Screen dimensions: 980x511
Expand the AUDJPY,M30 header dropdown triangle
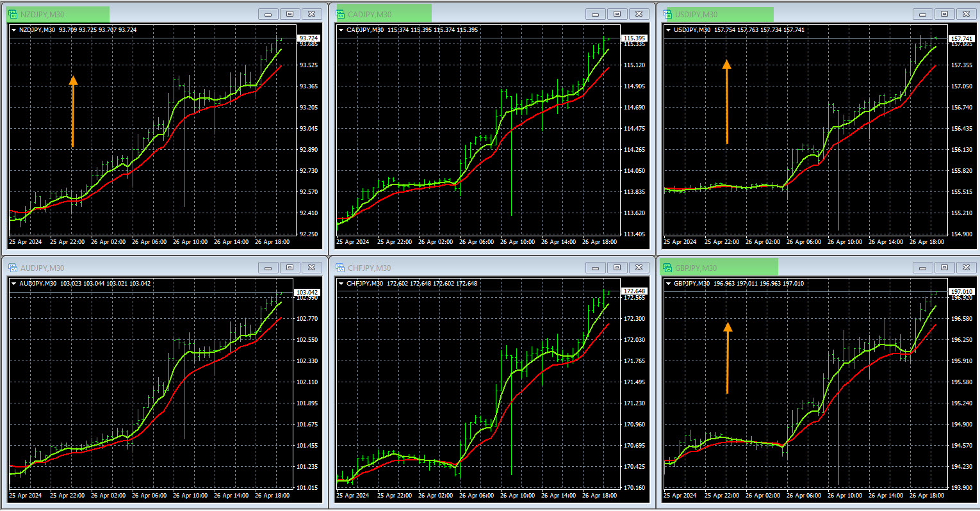14,284
